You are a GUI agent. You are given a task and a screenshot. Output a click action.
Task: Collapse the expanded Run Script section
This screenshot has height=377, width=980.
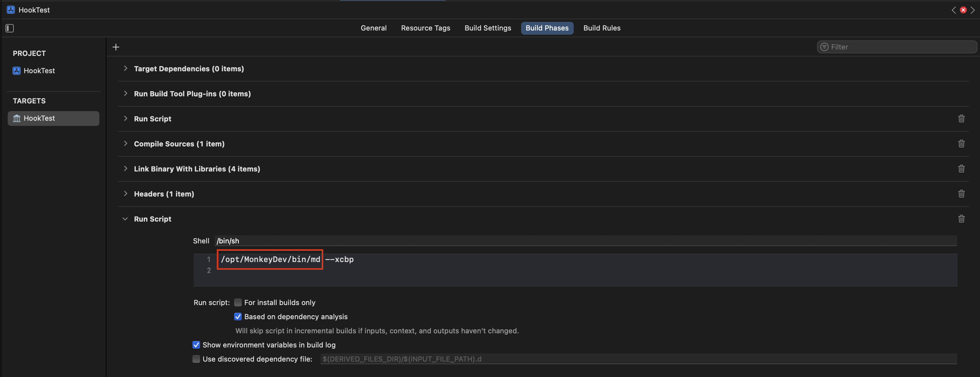click(x=125, y=219)
